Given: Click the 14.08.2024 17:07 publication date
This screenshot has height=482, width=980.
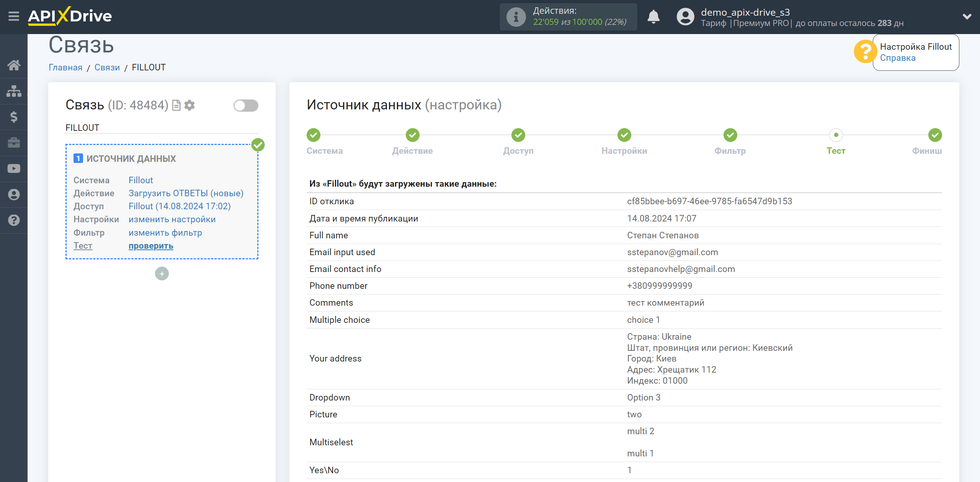Looking at the screenshot, I should tap(661, 218).
